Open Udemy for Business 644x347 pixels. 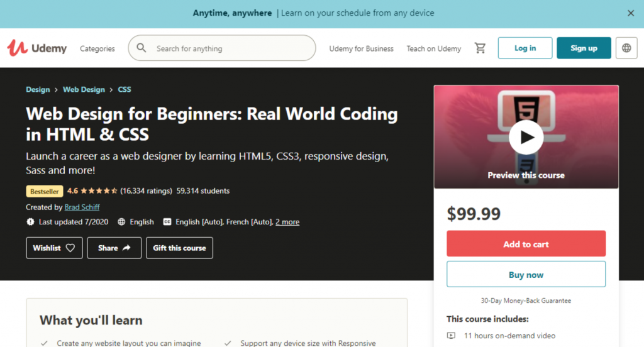click(x=361, y=48)
